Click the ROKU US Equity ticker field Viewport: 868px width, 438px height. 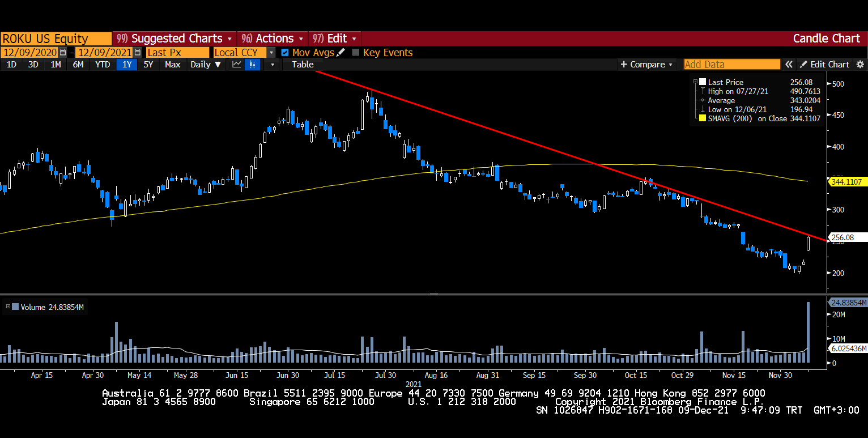[x=56, y=39]
